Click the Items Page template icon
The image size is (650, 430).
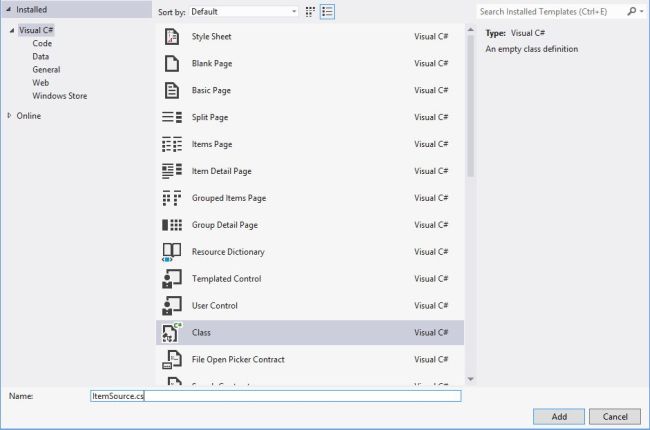point(172,144)
